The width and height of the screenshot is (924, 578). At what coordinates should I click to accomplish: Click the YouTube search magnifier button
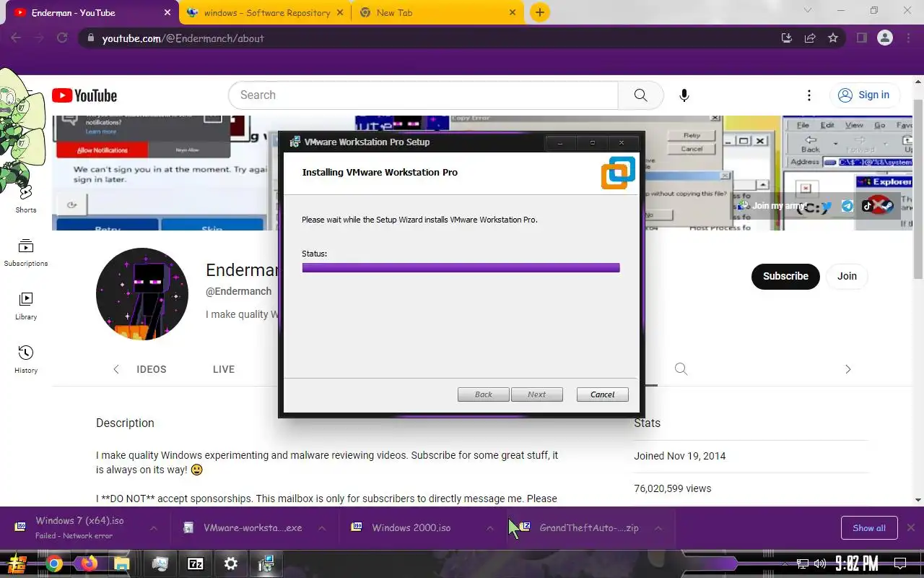640,95
